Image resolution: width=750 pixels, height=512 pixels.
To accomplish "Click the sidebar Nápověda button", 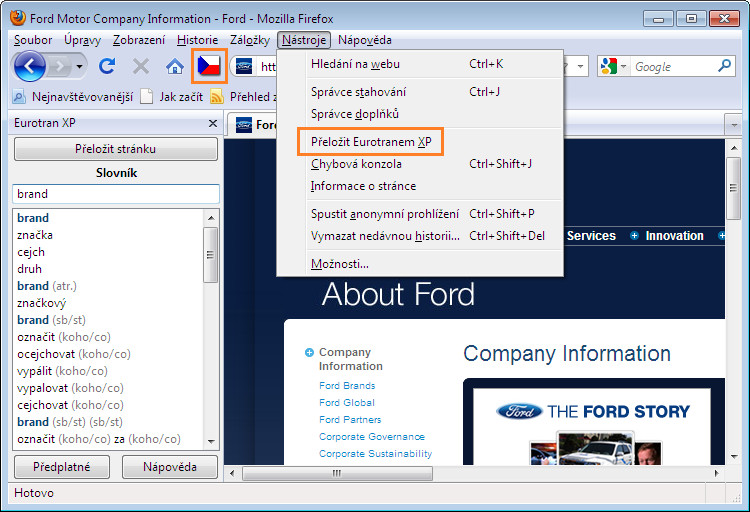I will point(170,467).
